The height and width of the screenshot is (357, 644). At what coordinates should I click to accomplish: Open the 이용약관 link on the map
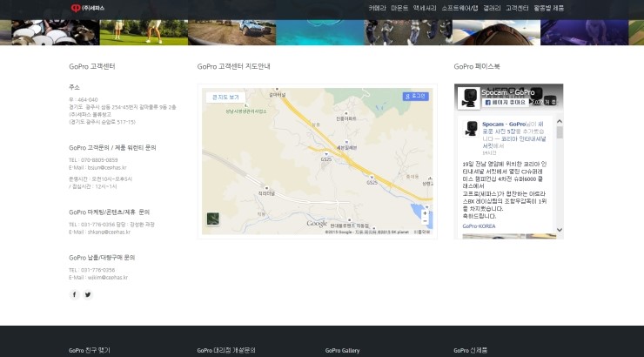(421, 232)
